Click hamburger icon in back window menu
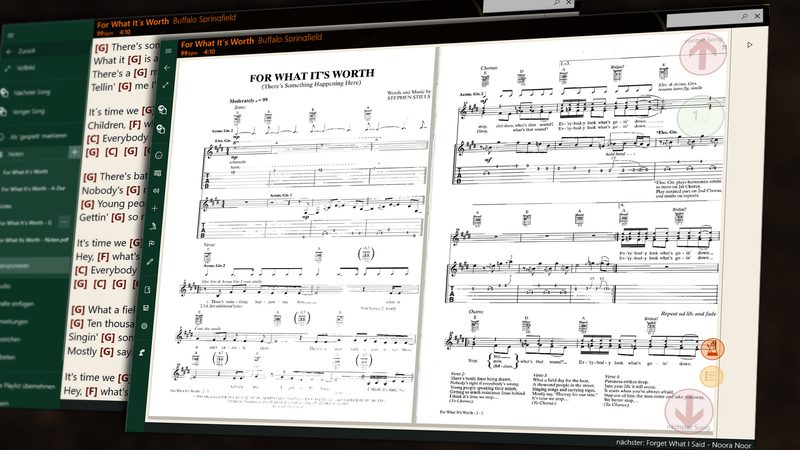The image size is (800, 450). (x=11, y=35)
